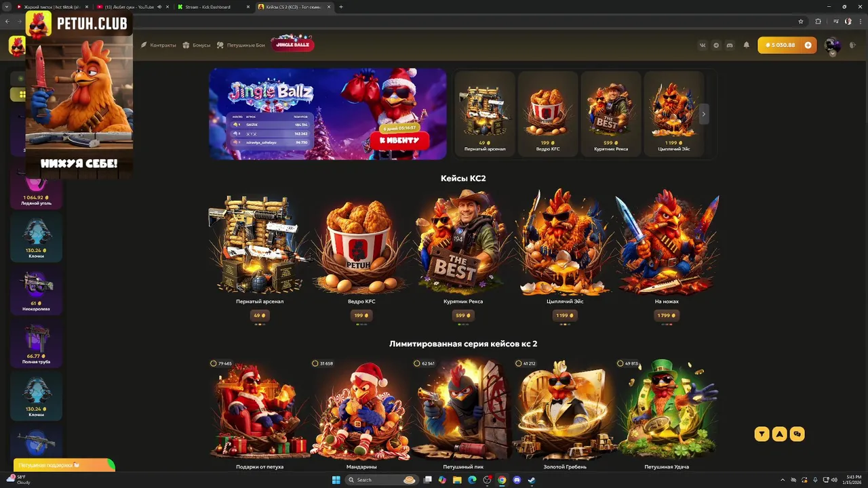Screen dimensions: 868x488
Task: Open the Курятник Рекса carousel card
Action: [611, 114]
